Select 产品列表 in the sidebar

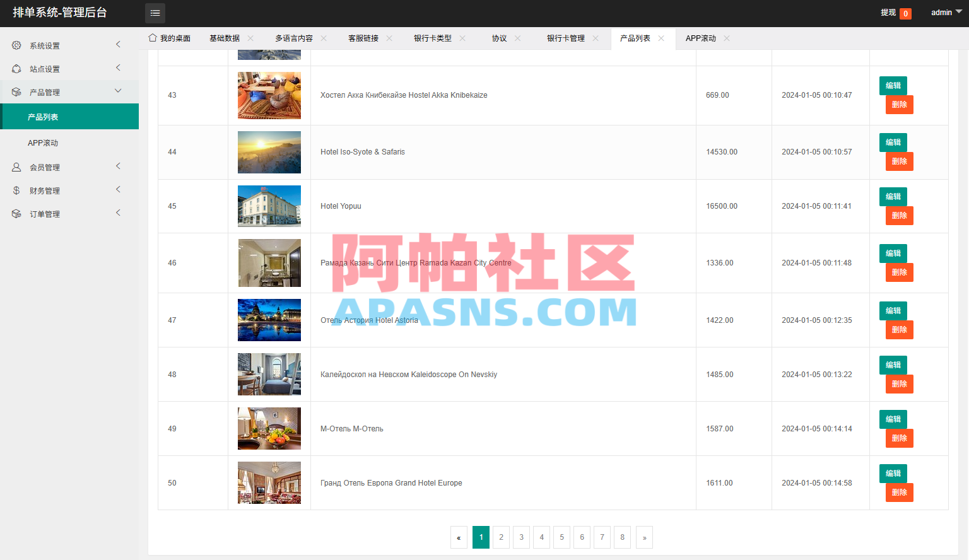pyautogui.click(x=69, y=117)
